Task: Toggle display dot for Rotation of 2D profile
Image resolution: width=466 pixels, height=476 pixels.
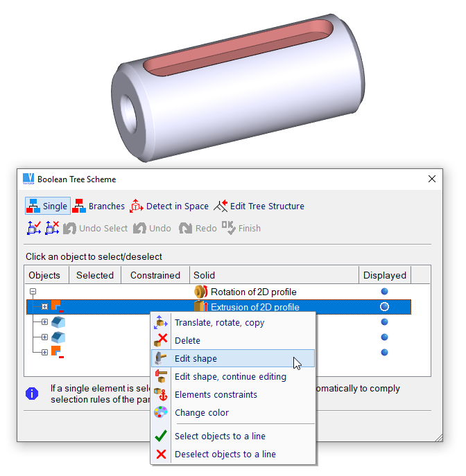Action: tap(384, 292)
